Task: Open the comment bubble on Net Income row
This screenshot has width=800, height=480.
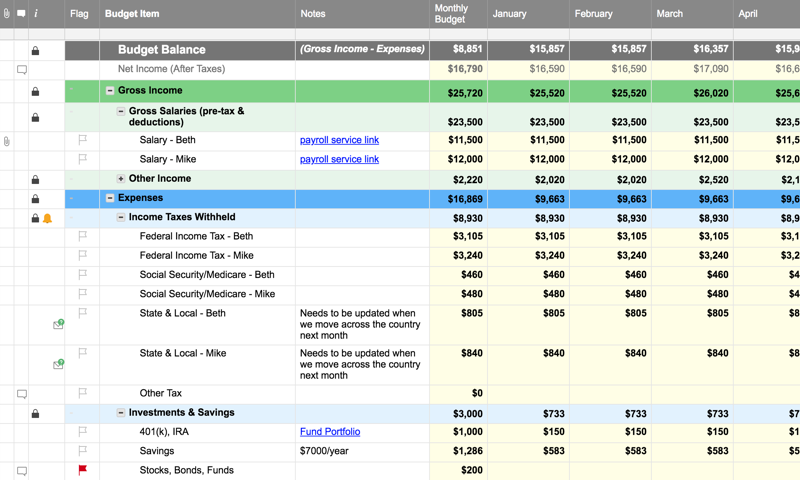Action: (x=21, y=70)
